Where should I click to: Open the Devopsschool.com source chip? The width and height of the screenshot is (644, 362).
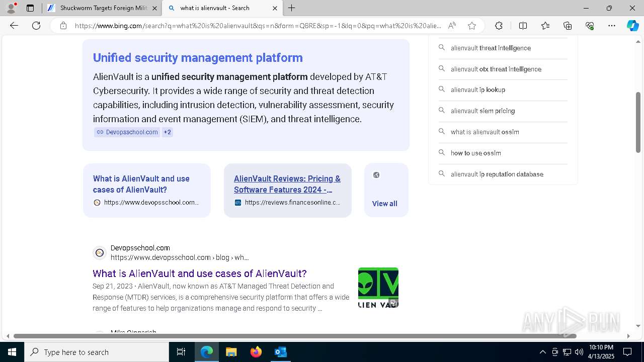pos(127,132)
